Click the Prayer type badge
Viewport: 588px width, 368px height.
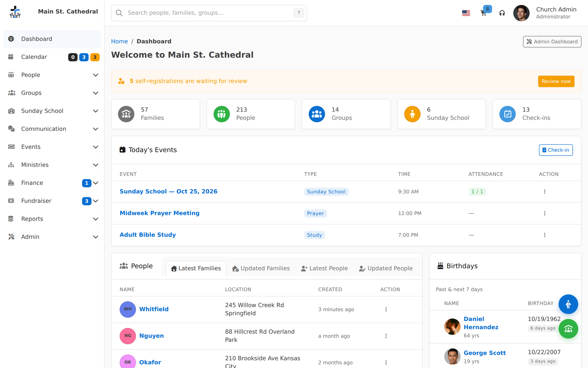click(315, 213)
